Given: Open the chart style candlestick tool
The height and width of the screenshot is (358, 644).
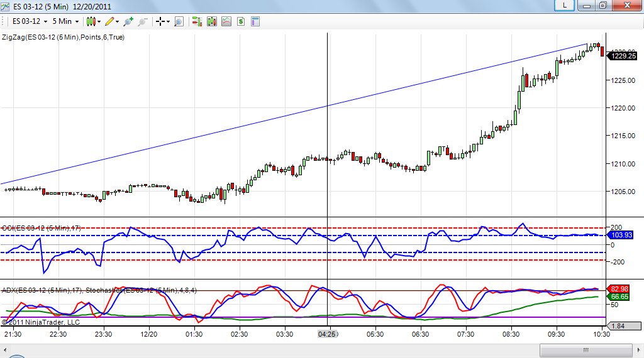Looking at the screenshot, I should [x=91, y=21].
